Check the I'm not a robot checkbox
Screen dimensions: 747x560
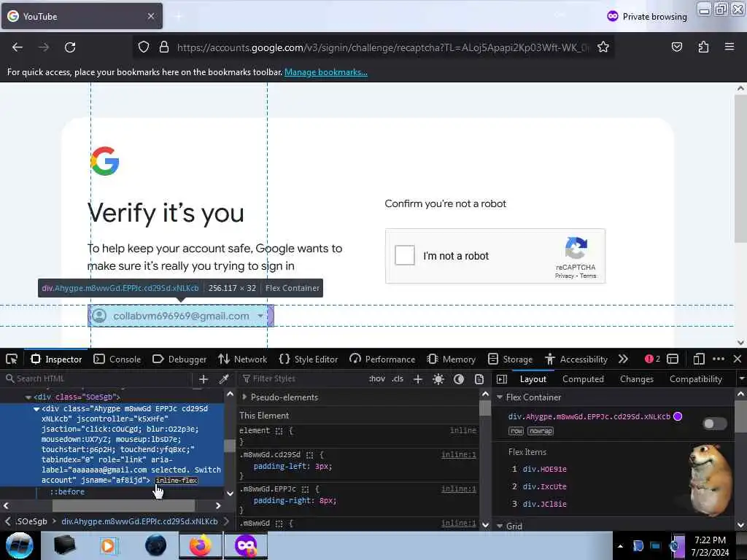click(x=405, y=255)
